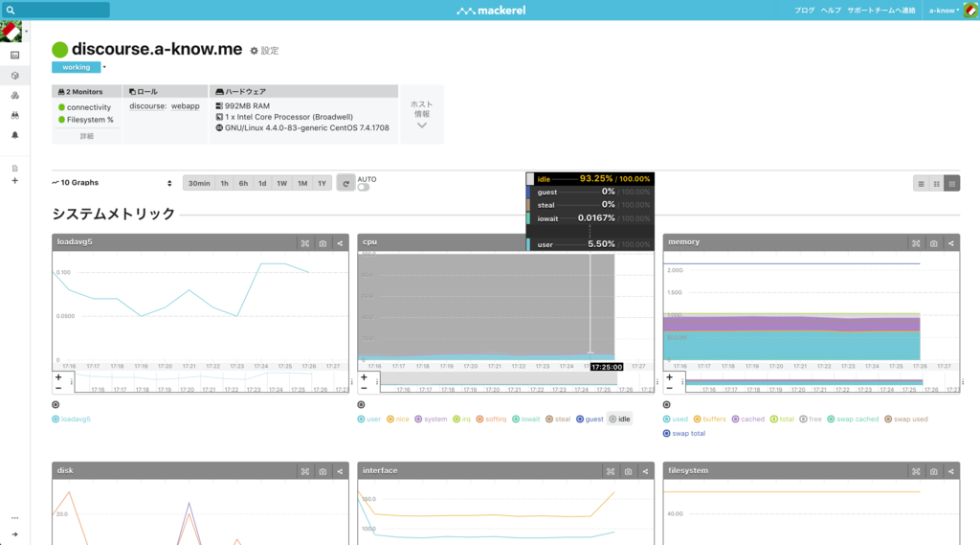
Task: Open the organization switcher logo dropdown
Action: (12, 32)
